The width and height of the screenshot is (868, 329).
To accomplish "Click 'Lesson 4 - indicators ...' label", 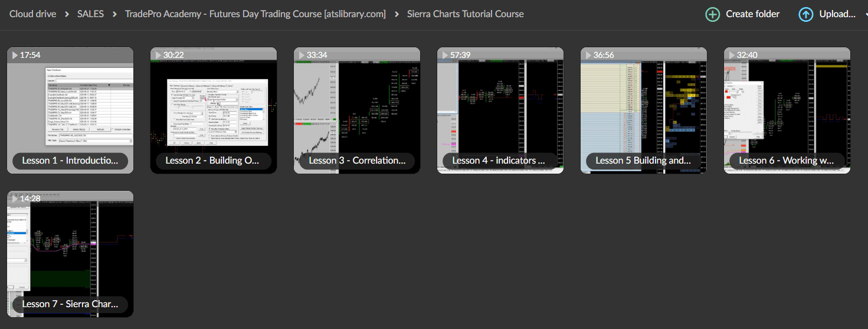I will click(x=500, y=160).
